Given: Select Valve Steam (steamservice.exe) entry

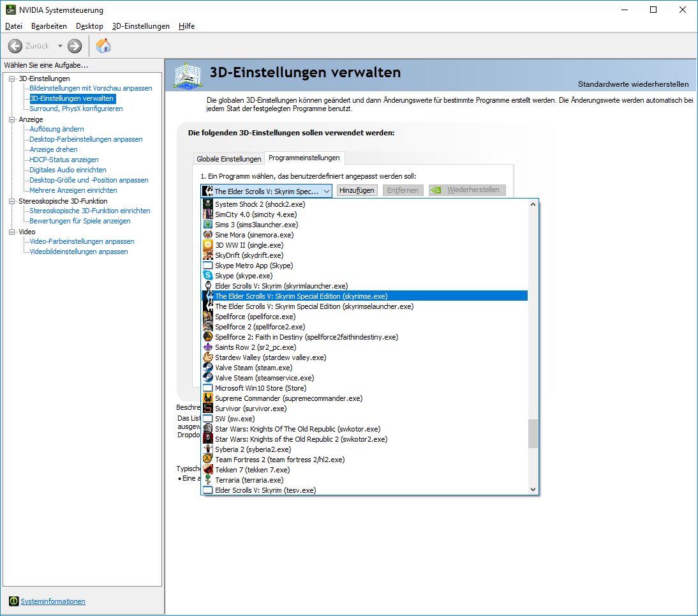Looking at the screenshot, I should click(365, 378).
